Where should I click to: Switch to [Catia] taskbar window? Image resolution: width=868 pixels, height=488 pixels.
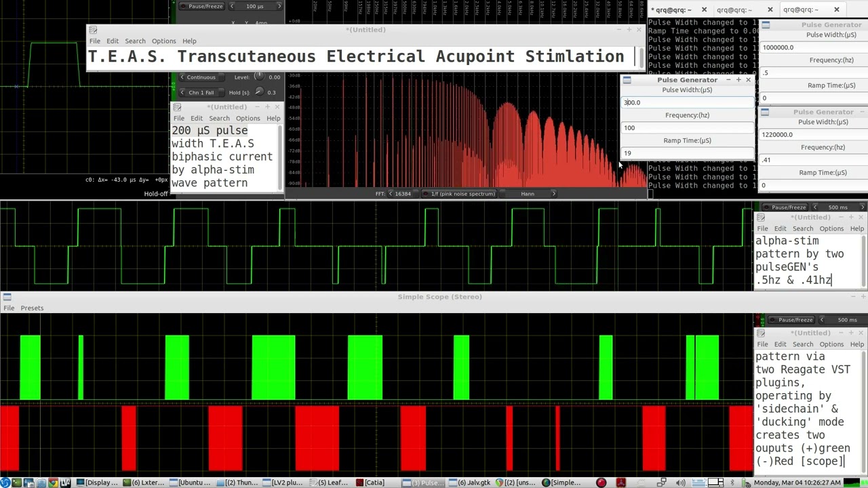370,483
